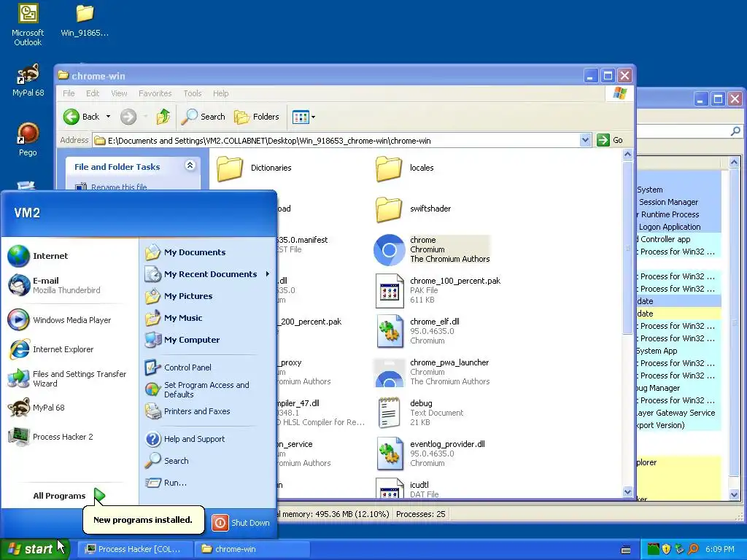
Task: Select the swiftshader folder
Action: [413, 209]
